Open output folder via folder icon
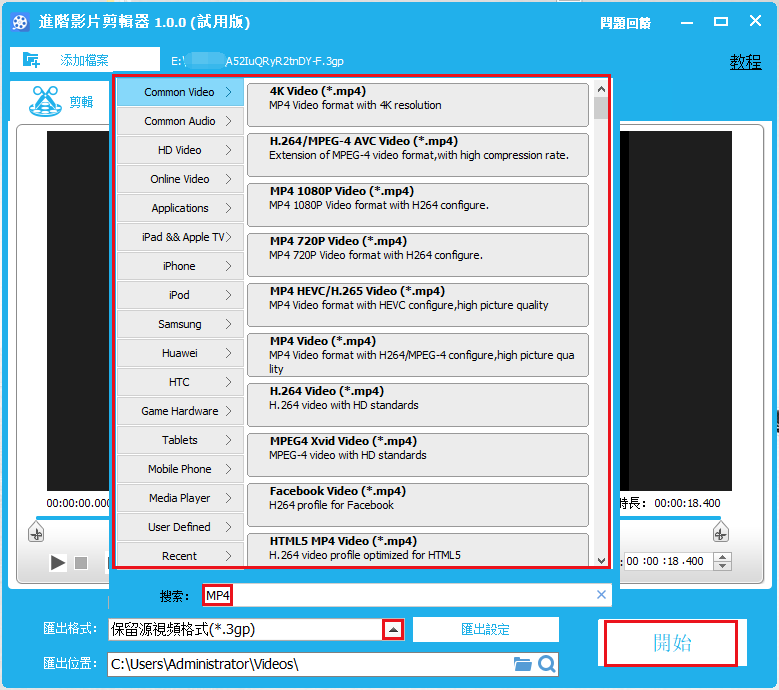Screen dimensions: 779x690 [522, 664]
